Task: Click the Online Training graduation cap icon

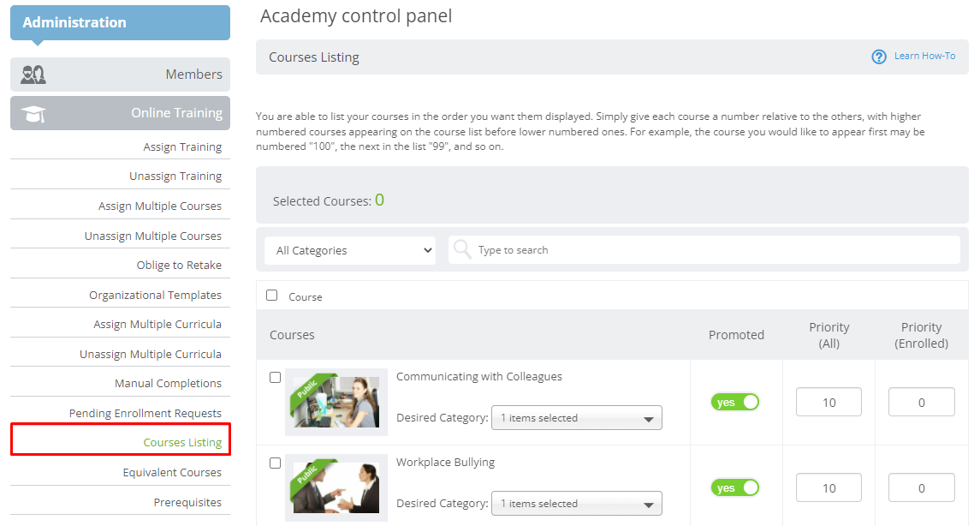Action: click(x=33, y=114)
